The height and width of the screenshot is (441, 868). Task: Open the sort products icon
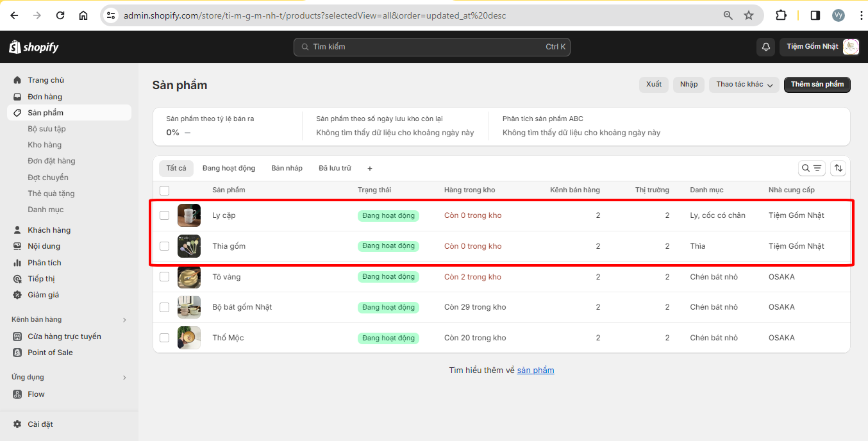pos(838,168)
